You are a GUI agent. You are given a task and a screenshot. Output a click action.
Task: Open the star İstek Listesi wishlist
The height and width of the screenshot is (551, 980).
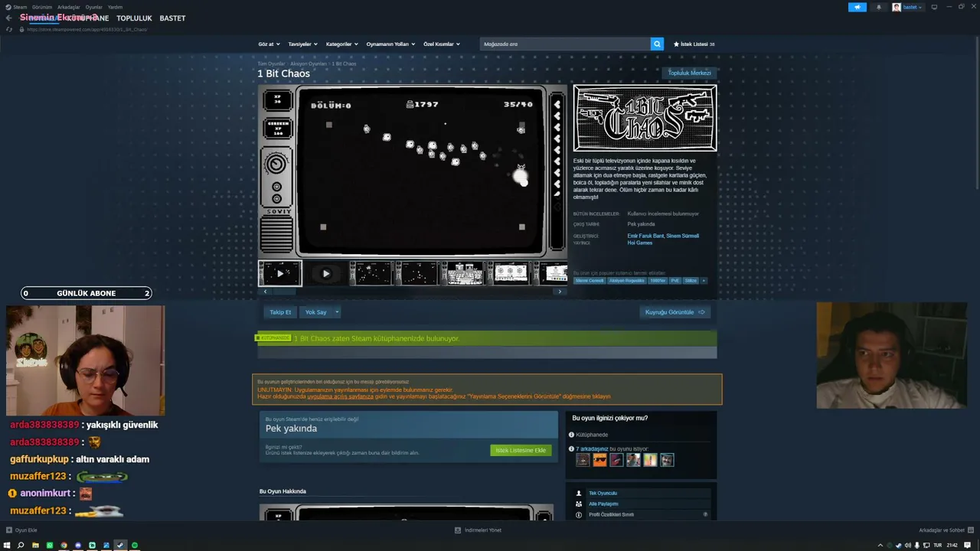pos(694,44)
